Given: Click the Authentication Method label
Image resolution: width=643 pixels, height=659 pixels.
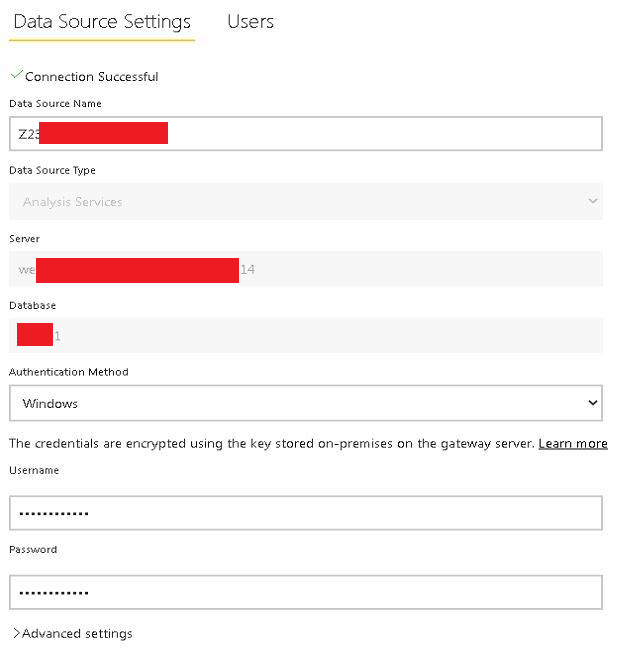Looking at the screenshot, I should coord(69,372).
